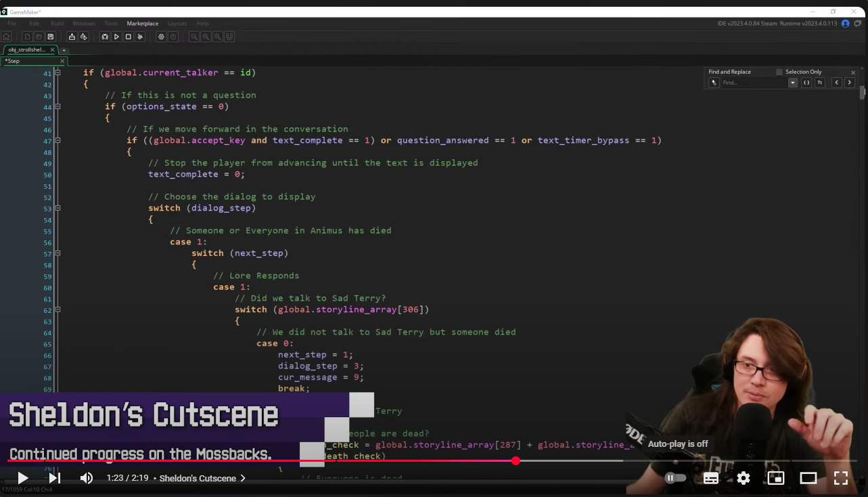Open Game Options gear icon in toolbar
The width and height of the screenshot is (868, 497).
[x=161, y=37]
